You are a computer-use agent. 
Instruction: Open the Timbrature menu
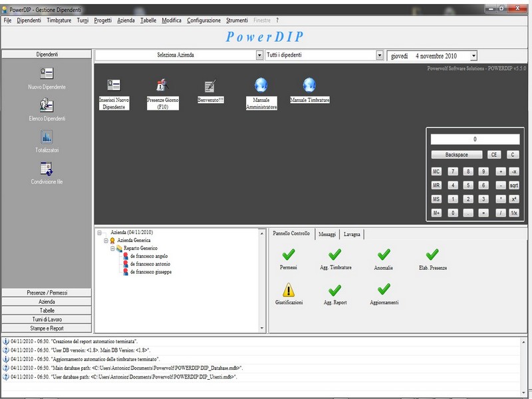coord(59,21)
